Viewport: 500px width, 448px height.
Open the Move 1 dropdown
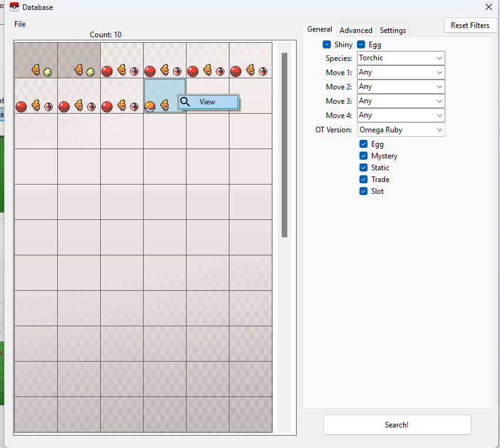(x=400, y=73)
